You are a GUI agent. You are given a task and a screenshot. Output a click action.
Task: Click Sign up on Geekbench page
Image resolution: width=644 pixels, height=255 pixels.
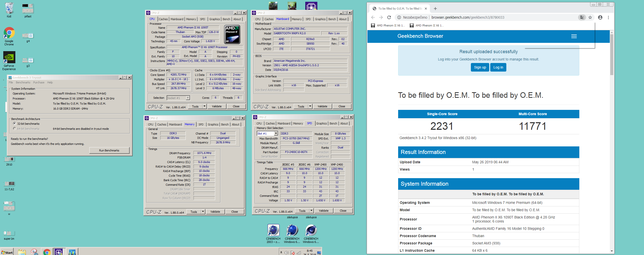click(x=480, y=67)
